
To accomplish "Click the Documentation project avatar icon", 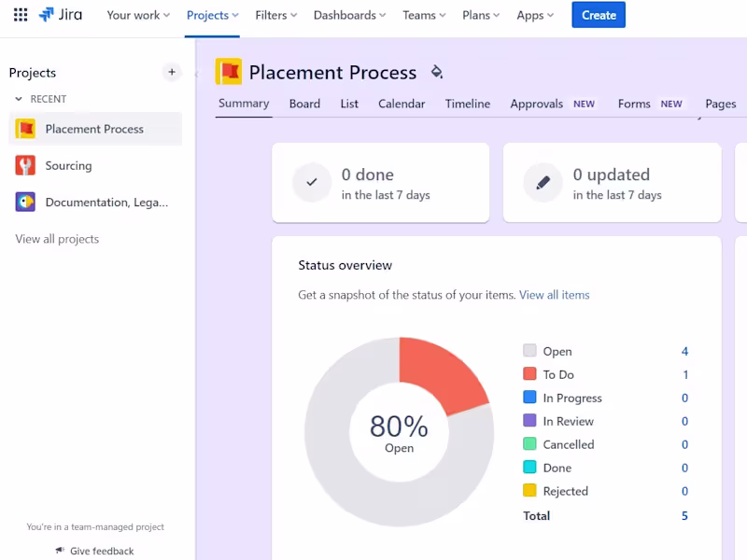I will pos(25,202).
